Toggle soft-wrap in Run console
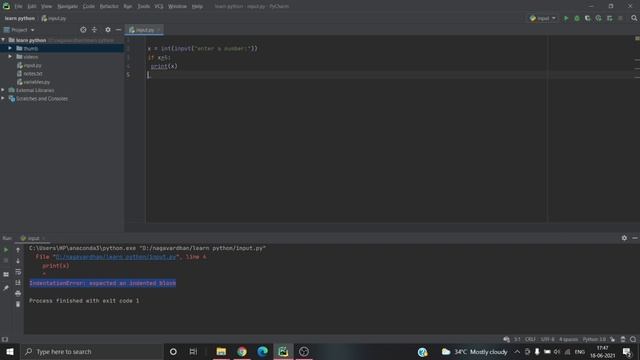Screen dimensions: 640x360 click(x=18, y=271)
